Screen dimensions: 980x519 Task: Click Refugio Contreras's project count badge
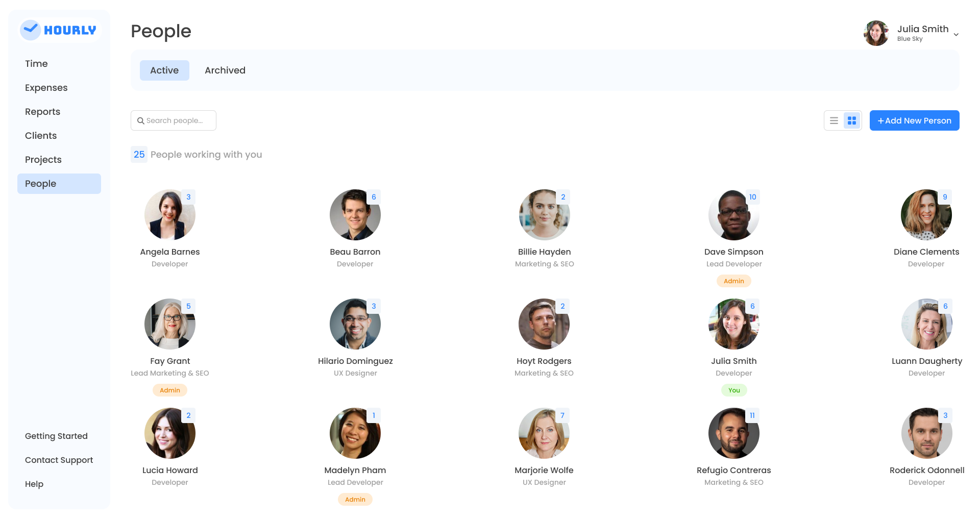[x=752, y=415]
